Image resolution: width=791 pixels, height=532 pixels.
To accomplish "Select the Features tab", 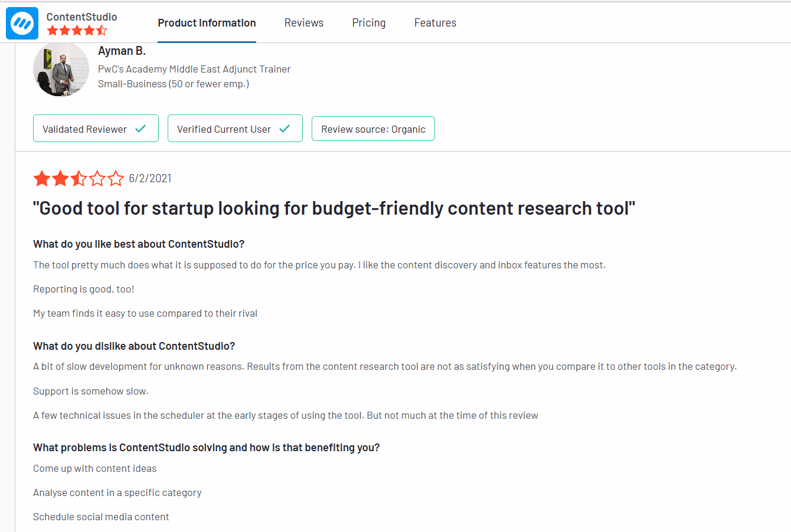I will pos(435,22).
